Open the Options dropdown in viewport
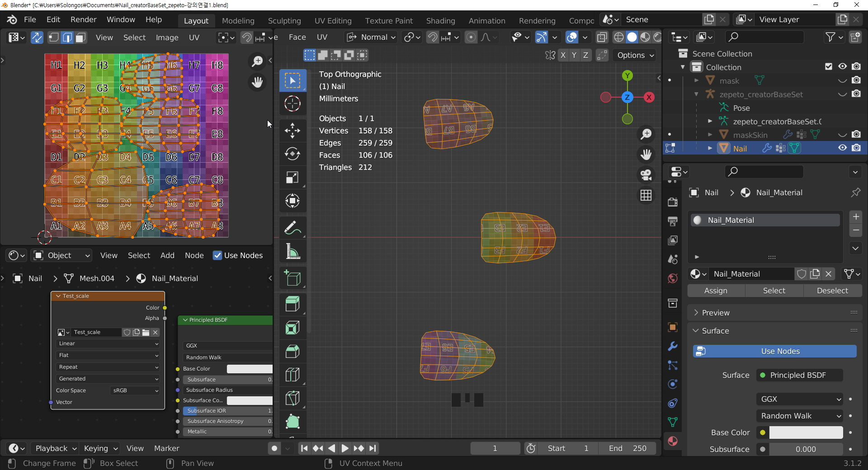 (635, 55)
